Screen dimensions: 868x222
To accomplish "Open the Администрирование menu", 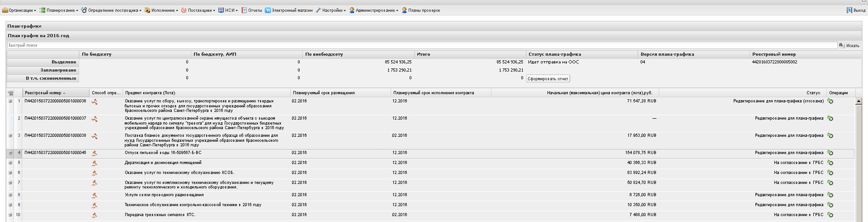I will 373,10.
